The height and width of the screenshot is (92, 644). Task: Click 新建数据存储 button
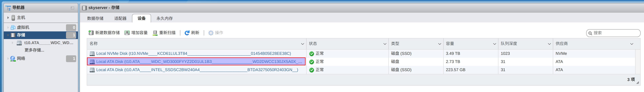[104, 33]
